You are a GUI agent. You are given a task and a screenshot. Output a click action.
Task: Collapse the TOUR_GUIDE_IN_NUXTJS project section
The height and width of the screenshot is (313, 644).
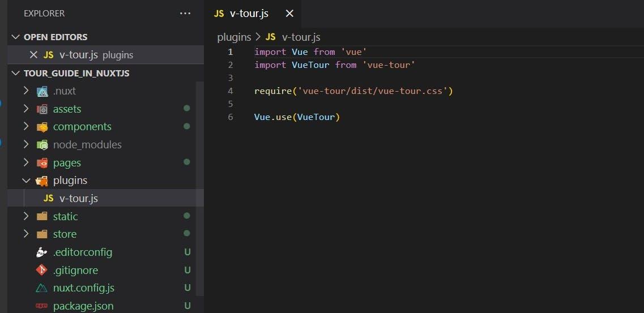click(x=16, y=74)
